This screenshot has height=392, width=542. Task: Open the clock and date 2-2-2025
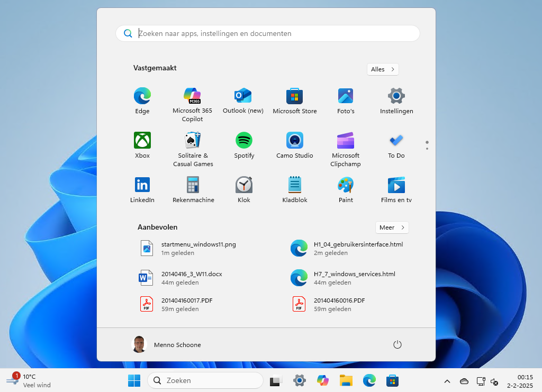point(520,381)
